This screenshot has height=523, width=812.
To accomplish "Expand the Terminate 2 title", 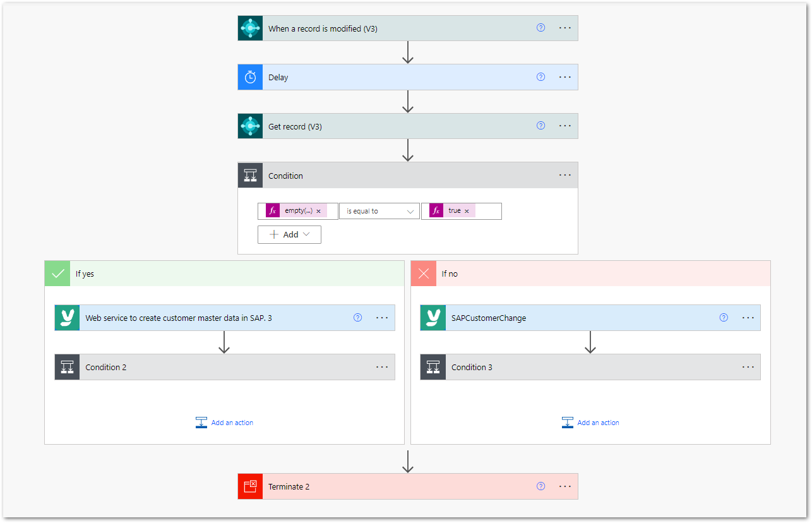I will pos(289,487).
